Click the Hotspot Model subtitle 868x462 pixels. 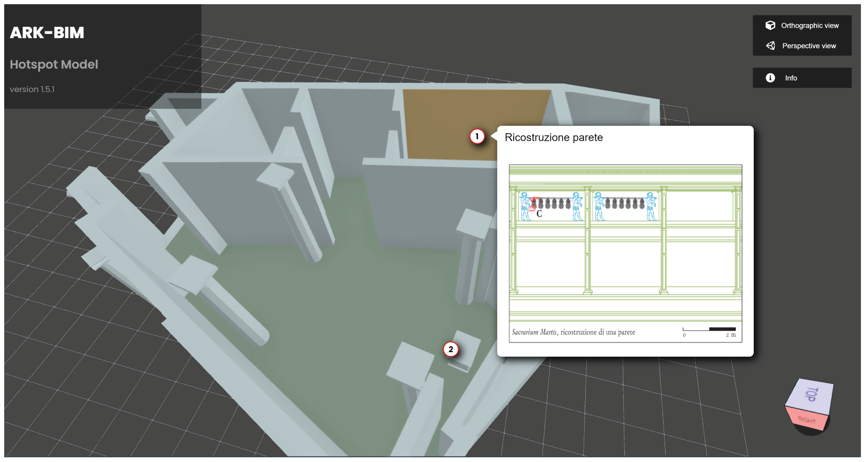coord(54,65)
